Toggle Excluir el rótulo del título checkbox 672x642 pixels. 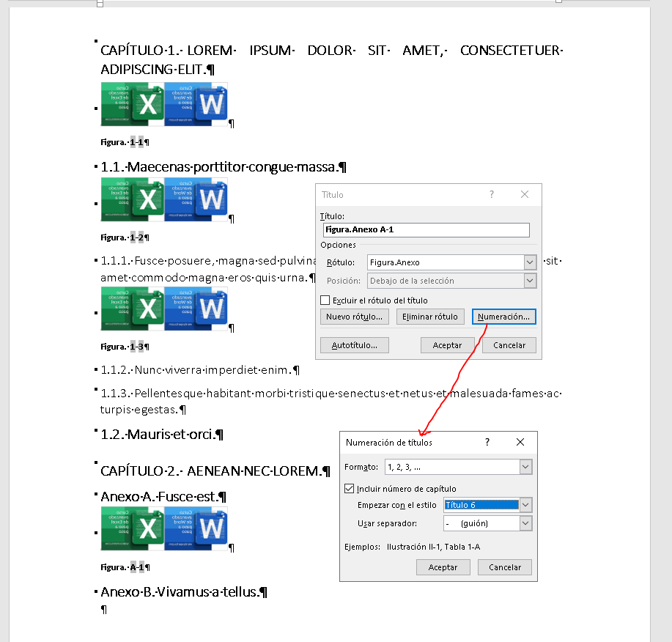(325, 300)
